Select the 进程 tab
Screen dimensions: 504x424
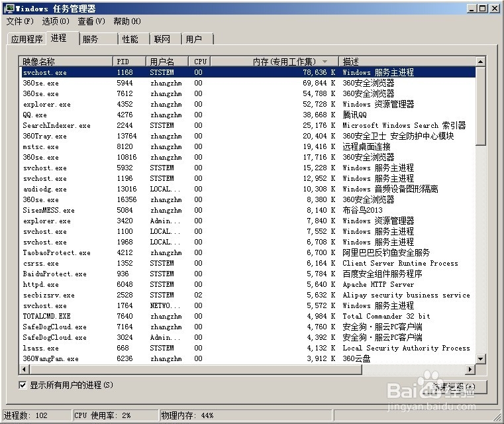pyautogui.click(x=63, y=38)
